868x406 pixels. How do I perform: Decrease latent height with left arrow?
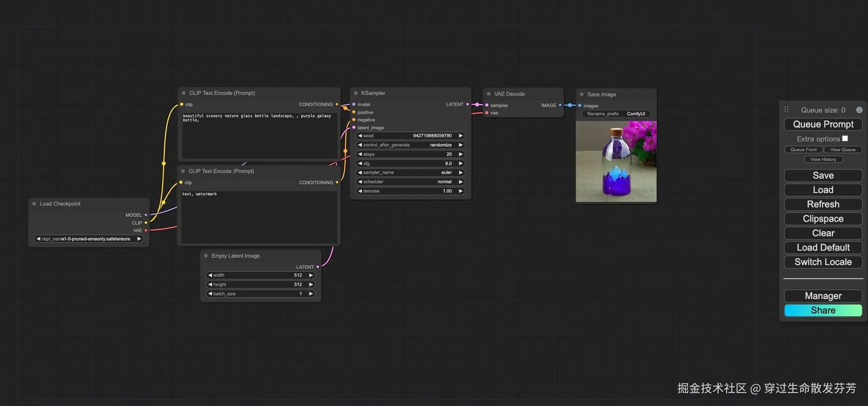pyautogui.click(x=210, y=285)
